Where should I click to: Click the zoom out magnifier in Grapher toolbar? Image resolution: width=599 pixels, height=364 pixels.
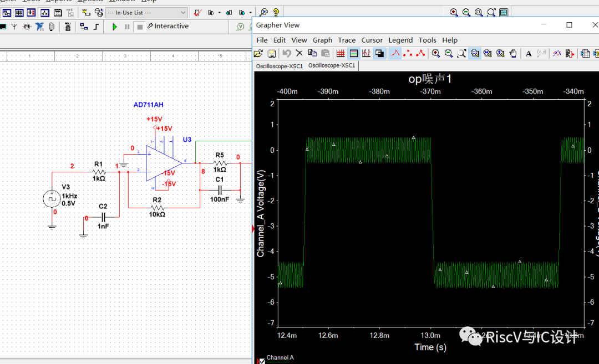pos(449,53)
